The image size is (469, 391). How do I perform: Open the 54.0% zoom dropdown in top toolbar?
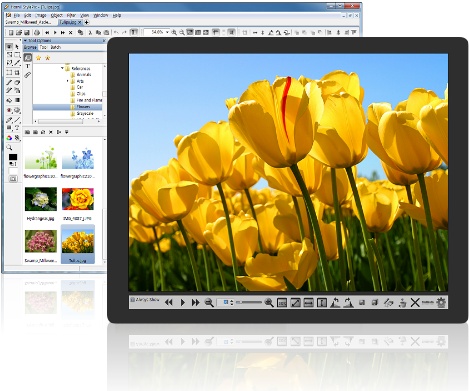167,32
